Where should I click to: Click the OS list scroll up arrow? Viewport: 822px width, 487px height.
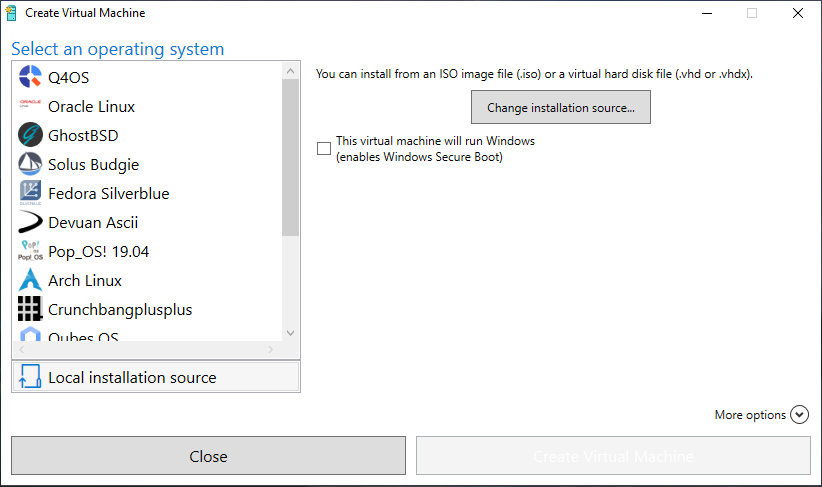click(290, 71)
